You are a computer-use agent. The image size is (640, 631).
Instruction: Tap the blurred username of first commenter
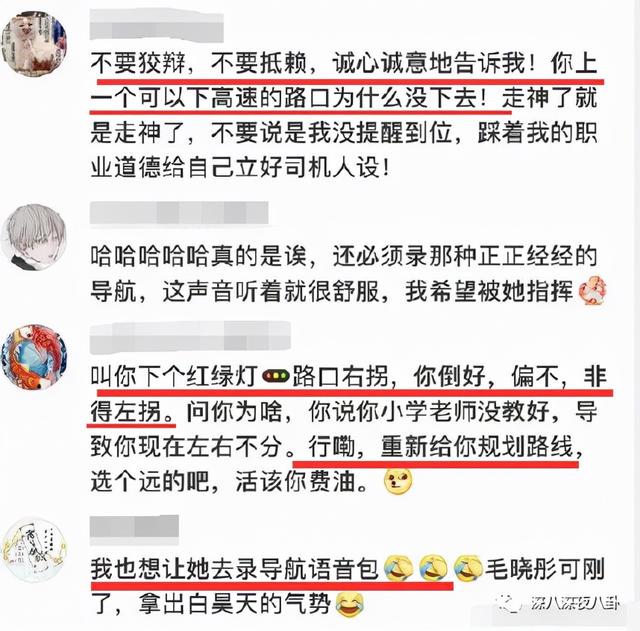[x=156, y=27]
